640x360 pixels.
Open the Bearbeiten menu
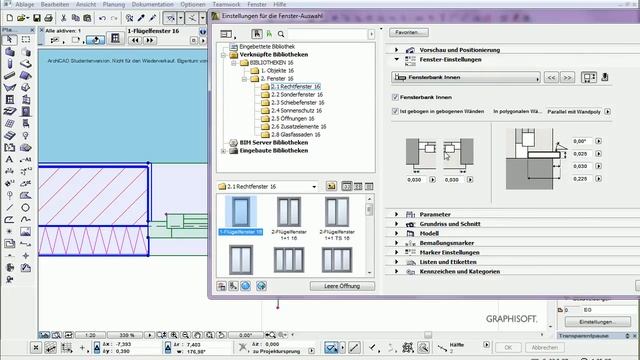[x=55, y=4]
